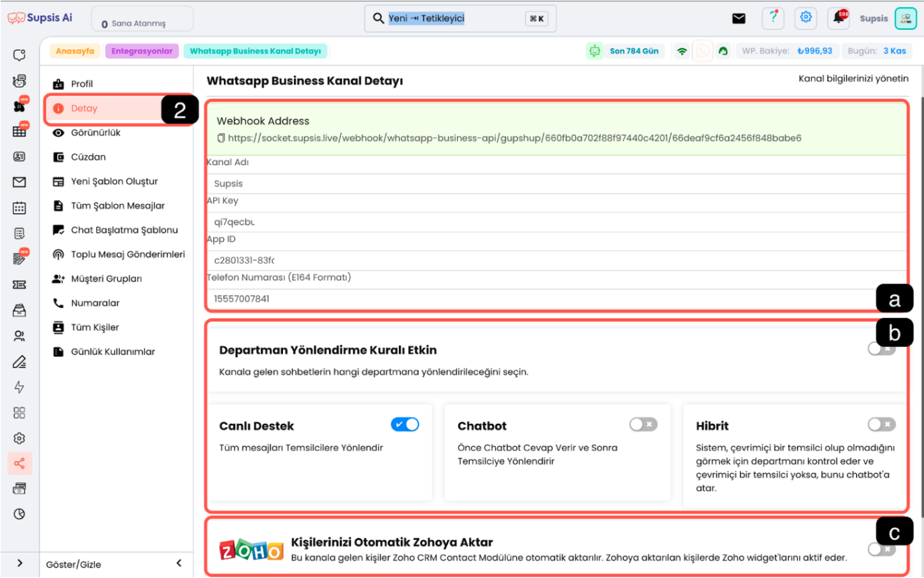Click the lightning bolt icon in left rail
Screen dimensions: 924x578
pyautogui.click(x=19, y=387)
